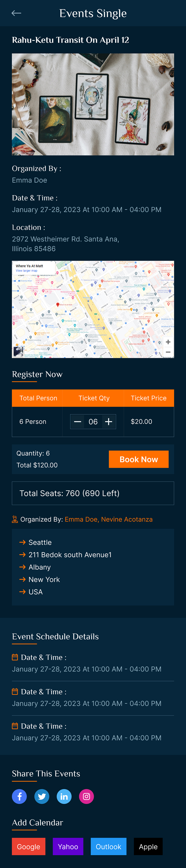Click the tarot cards event image
Screen dimensions: 186x868
[93, 104]
